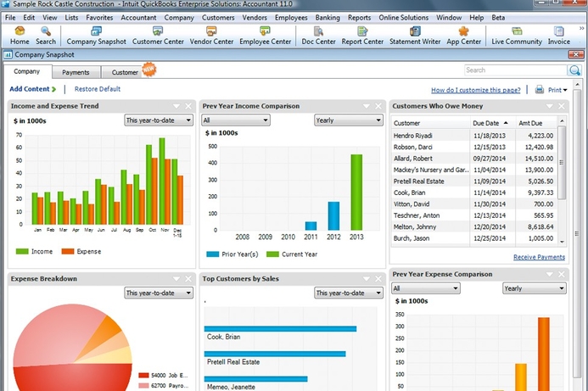Click the Prior Year(s) blue legend swatch
This screenshot has height=391, width=588.
click(213, 254)
